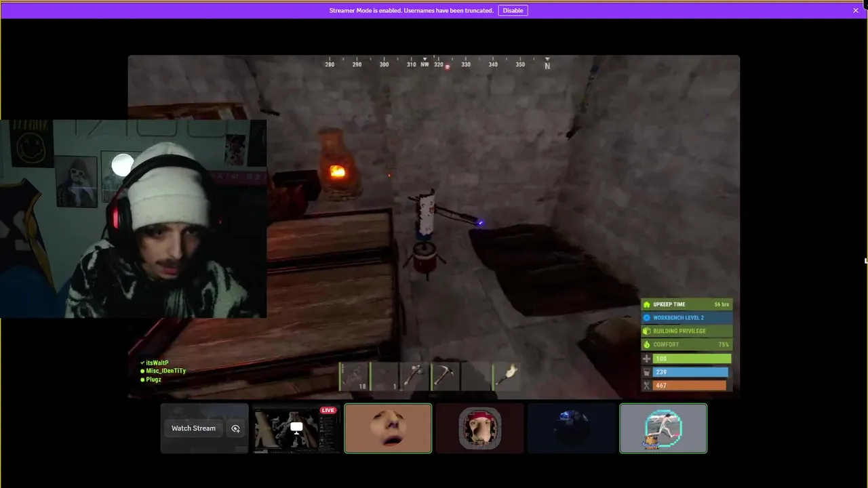This screenshot has width=868, height=488.
Task: Select the tan face avatar tile
Action: coord(388,428)
